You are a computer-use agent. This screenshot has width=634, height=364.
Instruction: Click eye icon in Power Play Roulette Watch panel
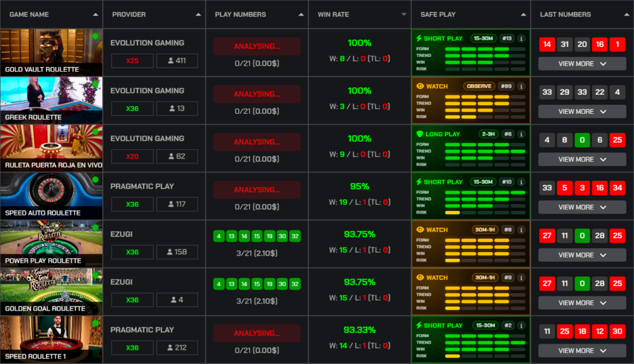[x=420, y=230]
